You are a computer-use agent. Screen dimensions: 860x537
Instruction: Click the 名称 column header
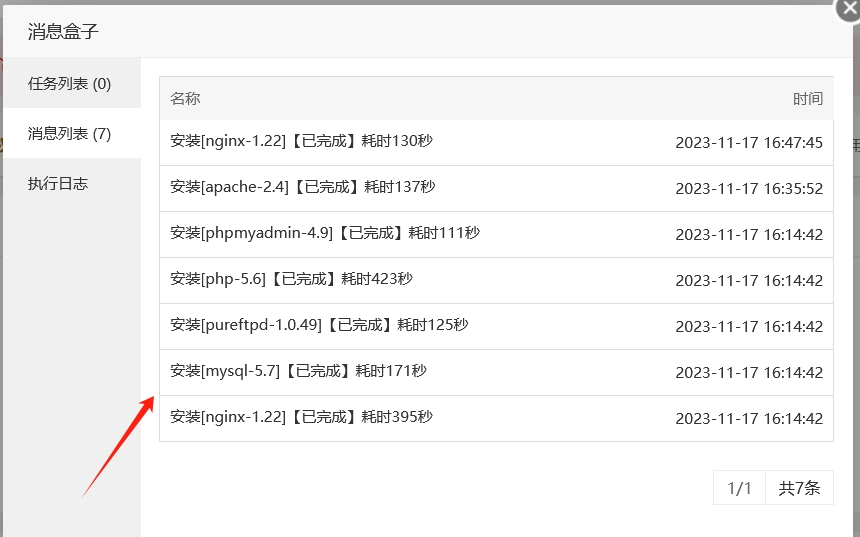(185, 99)
